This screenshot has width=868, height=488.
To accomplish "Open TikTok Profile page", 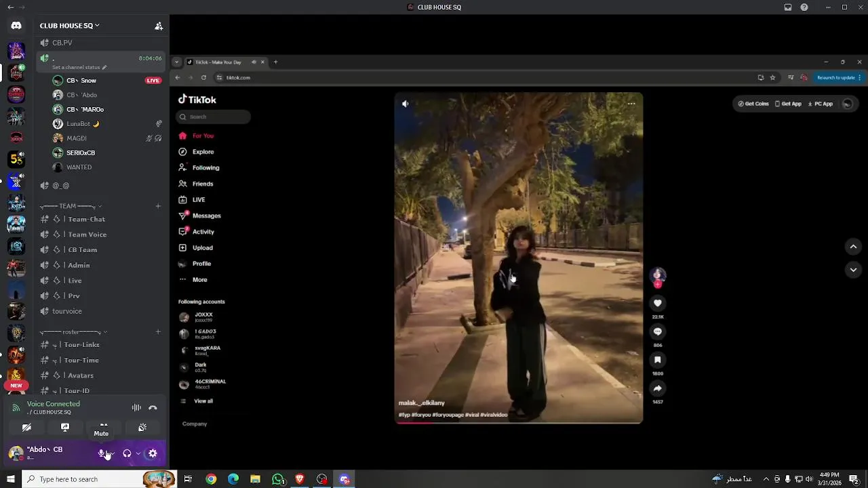I will tap(195, 264).
